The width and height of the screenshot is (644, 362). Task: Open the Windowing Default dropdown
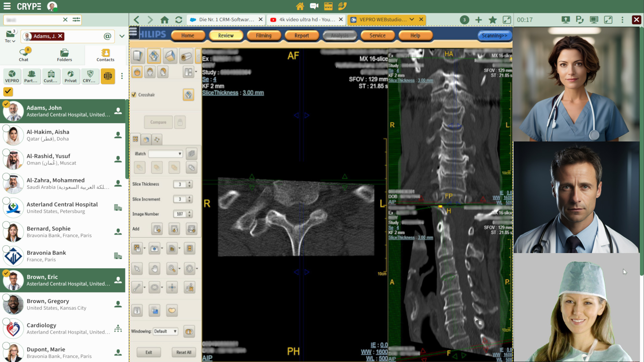pos(165,331)
